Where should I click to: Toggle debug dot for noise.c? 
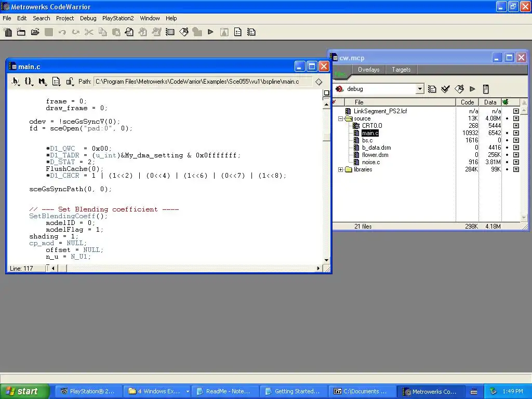click(507, 162)
